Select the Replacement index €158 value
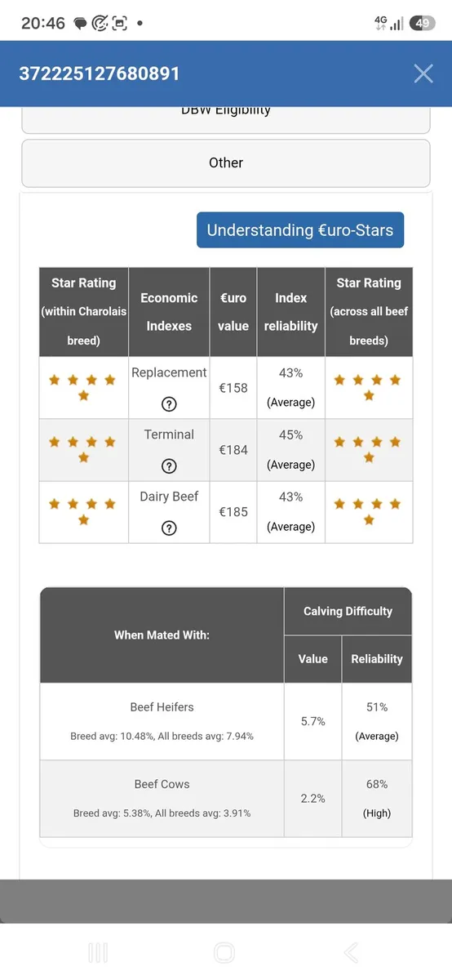Image resolution: width=452 pixels, height=980 pixels. [233, 388]
